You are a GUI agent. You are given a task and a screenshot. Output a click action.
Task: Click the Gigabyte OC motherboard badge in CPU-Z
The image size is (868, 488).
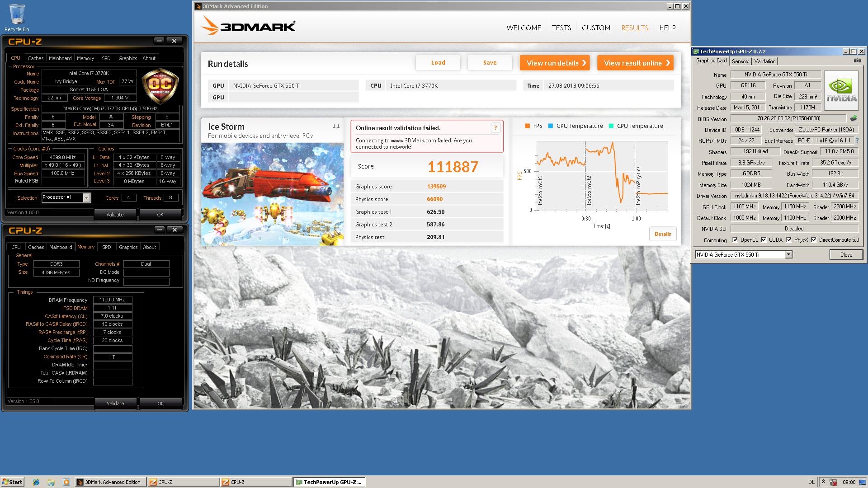point(160,86)
